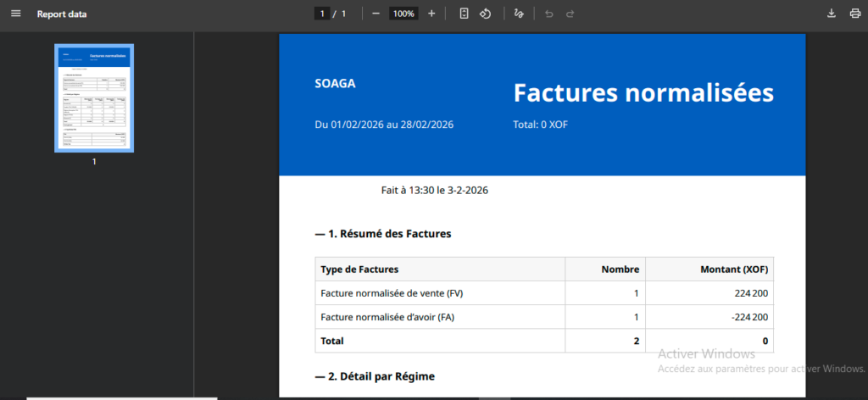Click the 100% zoom level field
This screenshot has width=868, height=400.
click(403, 14)
